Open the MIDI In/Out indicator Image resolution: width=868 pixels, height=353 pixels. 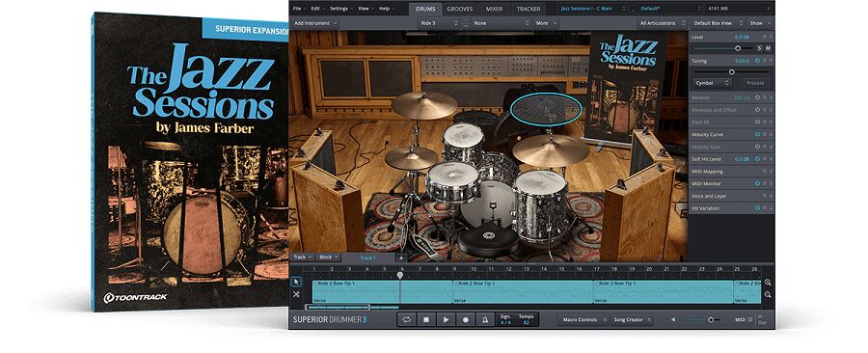tap(762, 320)
